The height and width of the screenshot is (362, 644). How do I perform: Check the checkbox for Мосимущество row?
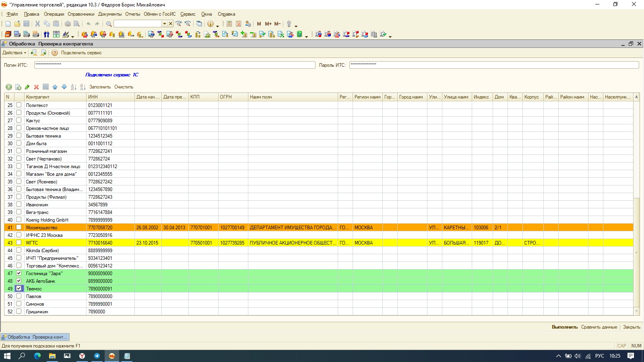19,227
